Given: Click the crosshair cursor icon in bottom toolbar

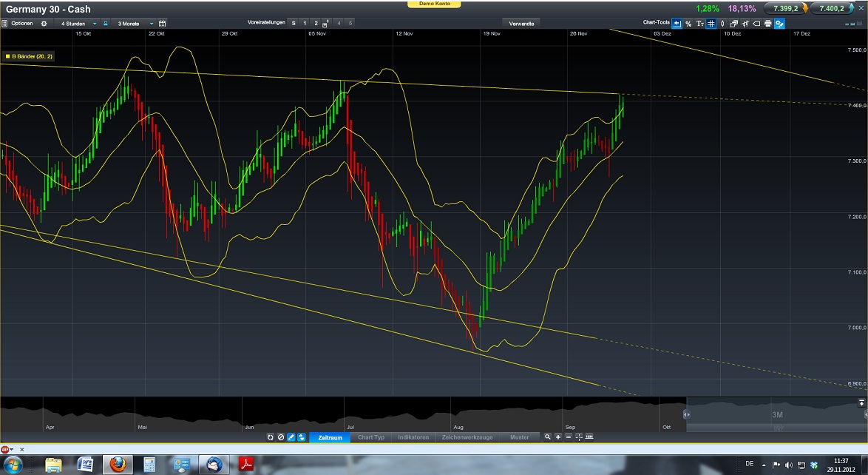Looking at the screenshot, I should point(578,437).
